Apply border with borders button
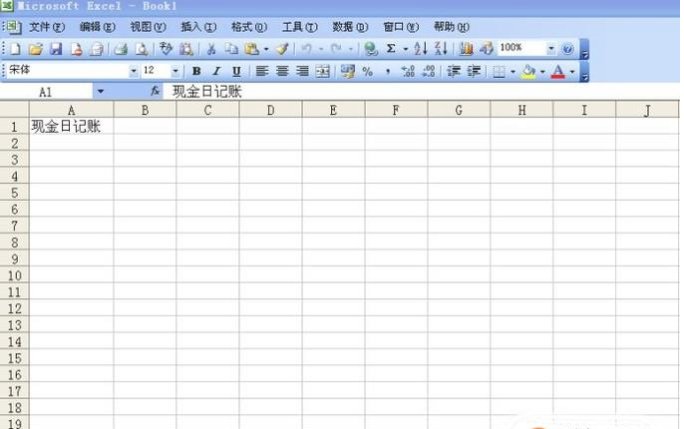Image resolution: width=684 pixels, height=429 pixels. pyautogui.click(x=499, y=71)
